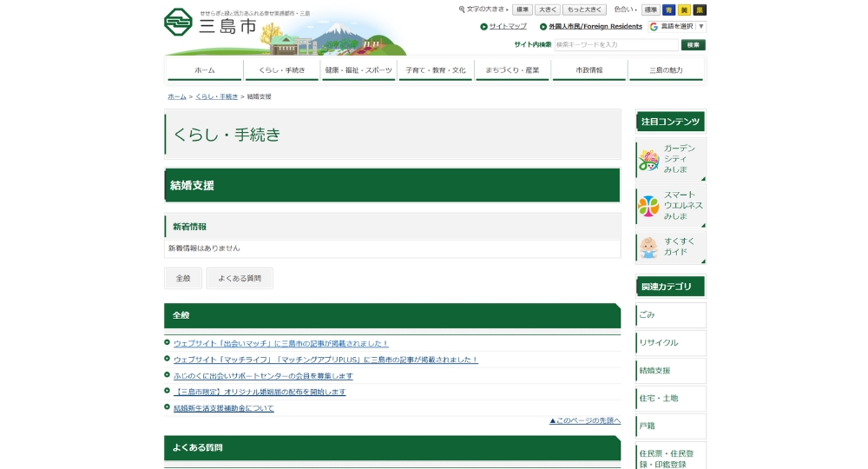Viewport: 868px width, 469px height.
Task: Open the サイトマップ link
Action: (x=508, y=27)
